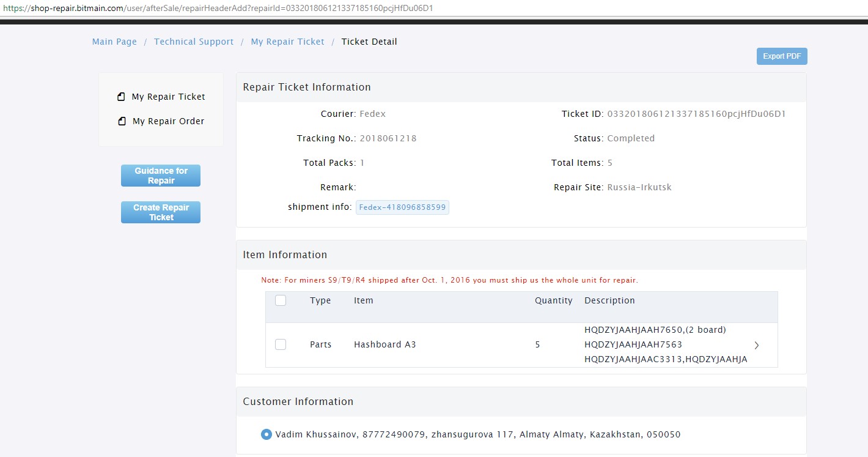Expand the Hashboard A3 row chevron arrow
Screen dimensions: 868x457
click(x=756, y=345)
